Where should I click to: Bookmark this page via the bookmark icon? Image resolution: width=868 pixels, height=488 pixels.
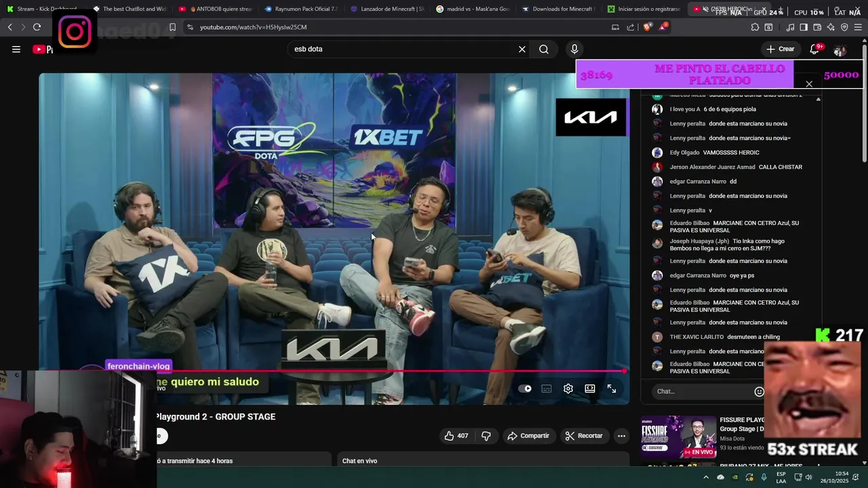[x=172, y=27]
